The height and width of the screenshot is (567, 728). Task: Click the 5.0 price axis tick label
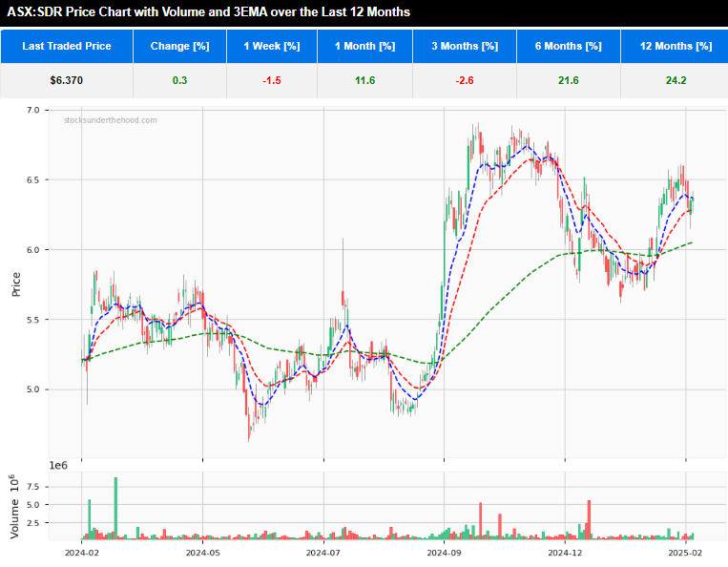tap(33, 389)
